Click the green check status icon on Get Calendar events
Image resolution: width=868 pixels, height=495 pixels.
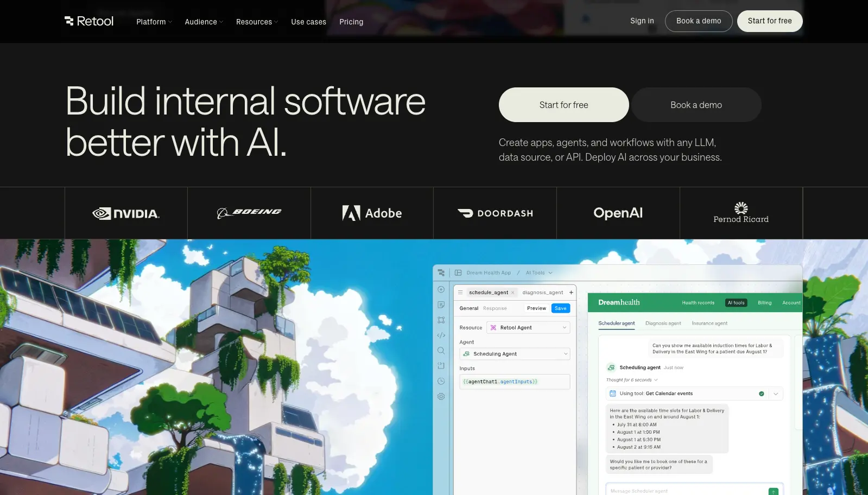(x=761, y=394)
